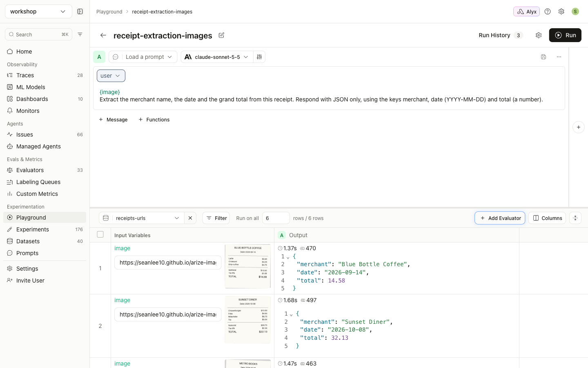Open Labeling Queues in the sidebar
The height and width of the screenshot is (368, 588).
[x=45, y=182]
